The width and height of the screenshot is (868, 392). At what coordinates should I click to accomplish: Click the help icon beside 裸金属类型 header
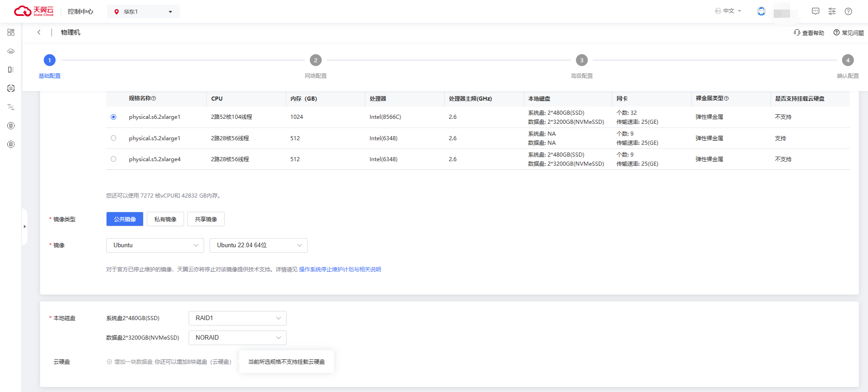coord(726,98)
